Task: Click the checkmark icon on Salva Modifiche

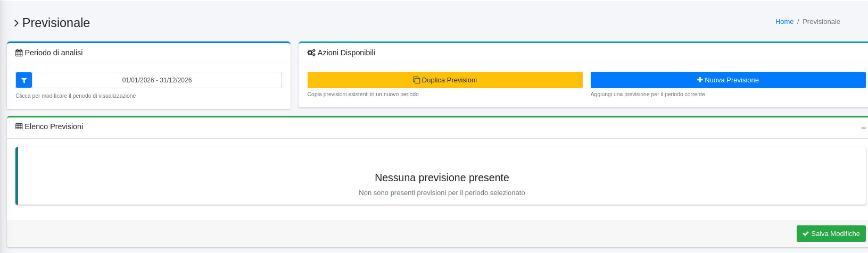Action: (806, 234)
